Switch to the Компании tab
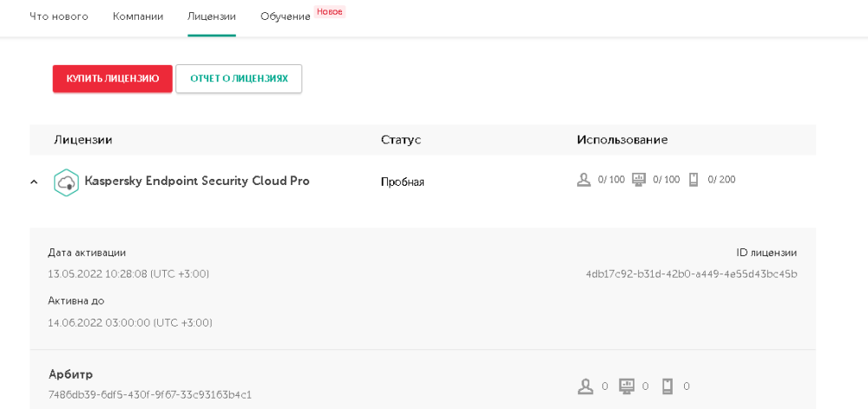Viewport: 868px width, 409px height. (x=138, y=16)
